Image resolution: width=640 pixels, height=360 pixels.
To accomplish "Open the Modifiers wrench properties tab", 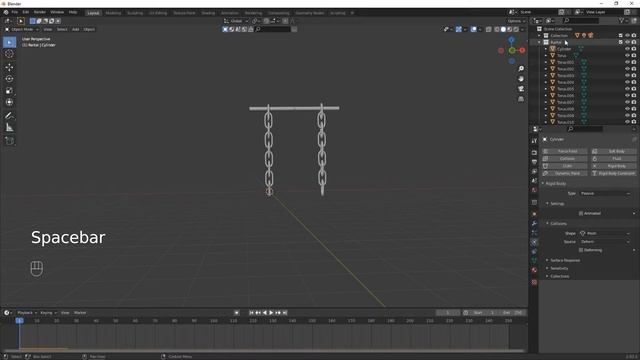I will [x=534, y=223].
